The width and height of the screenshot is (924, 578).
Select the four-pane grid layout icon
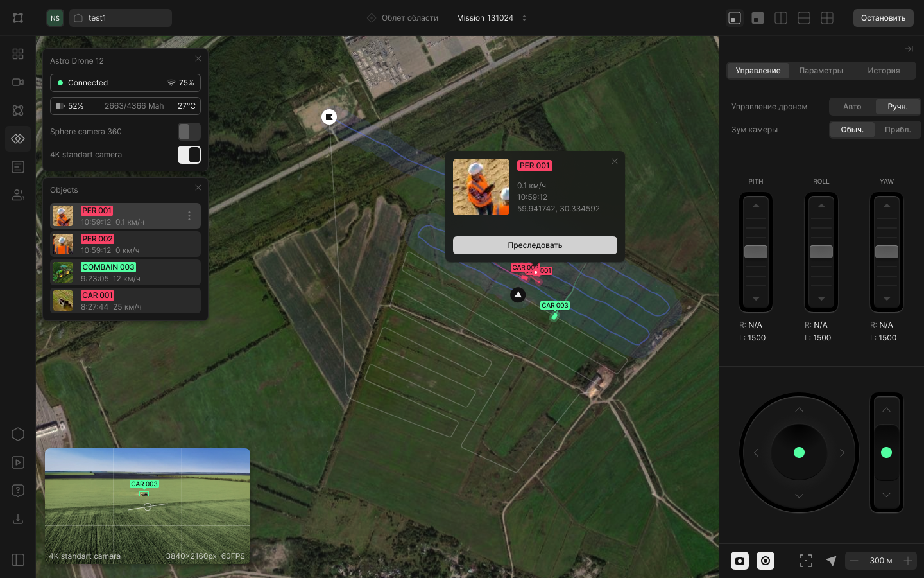[x=827, y=18]
